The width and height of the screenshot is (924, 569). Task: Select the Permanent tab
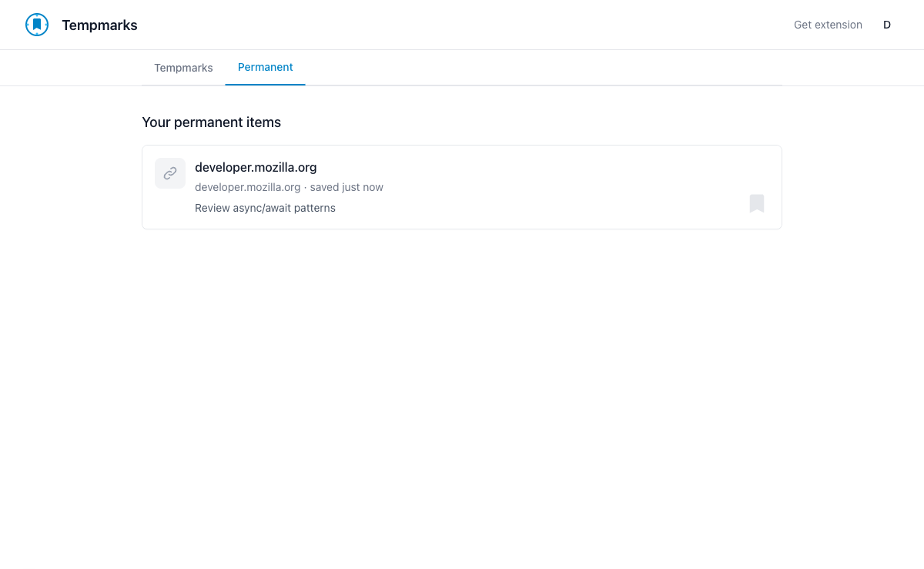click(265, 67)
